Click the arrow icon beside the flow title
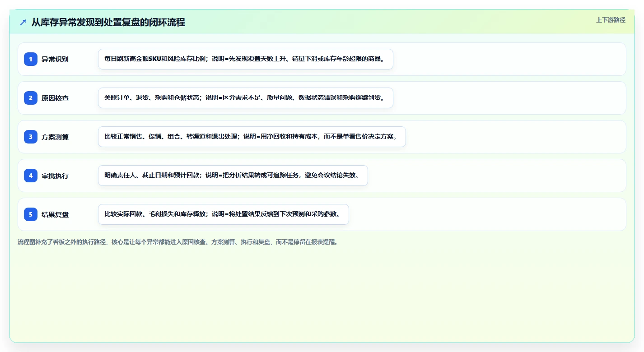Viewport: 644px width, 352px height. pyautogui.click(x=23, y=22)
